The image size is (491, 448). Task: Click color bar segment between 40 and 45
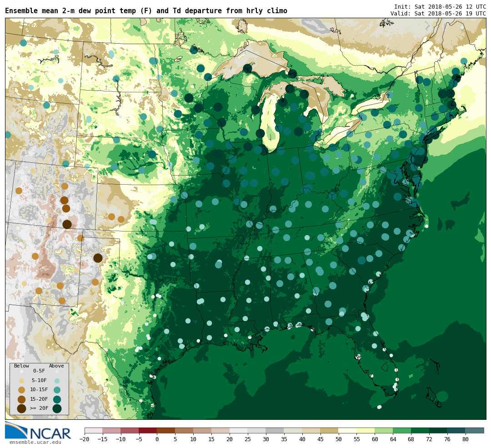click(x=311, y=430)
